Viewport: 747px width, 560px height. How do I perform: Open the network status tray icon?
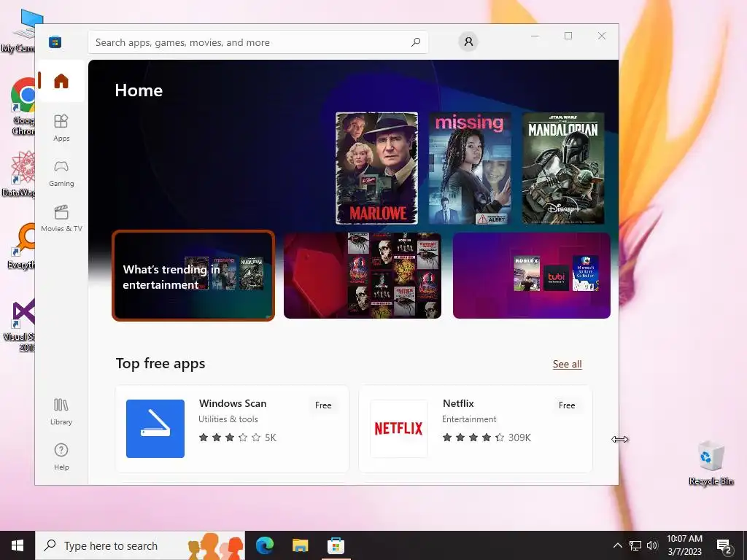click(x=635, y=545)
